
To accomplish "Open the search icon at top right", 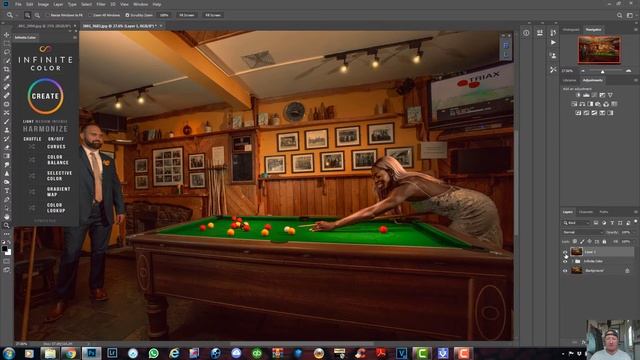I will click(620, 15).
